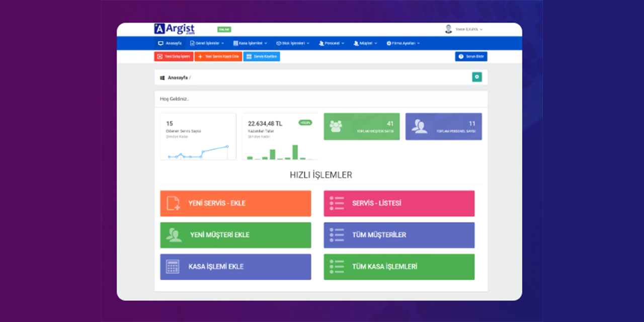This screenshot has height=322, width=644.
Task: Click the user avatar in the top right
Action: coord(448,29)
